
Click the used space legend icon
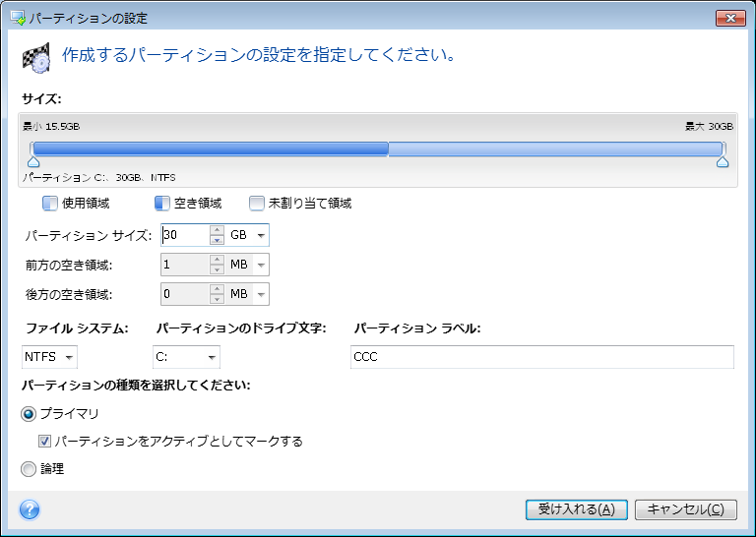(50, 204)
